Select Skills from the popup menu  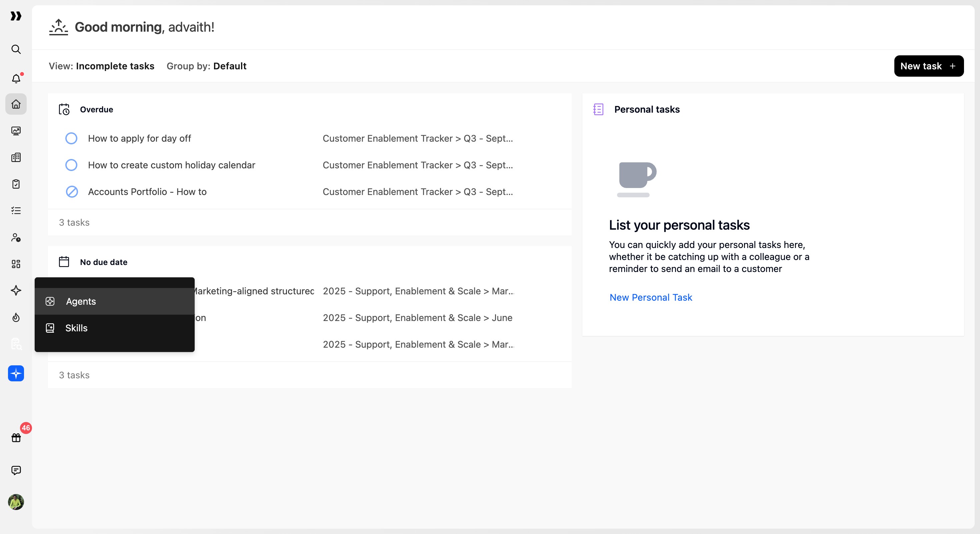coord(115,328)
